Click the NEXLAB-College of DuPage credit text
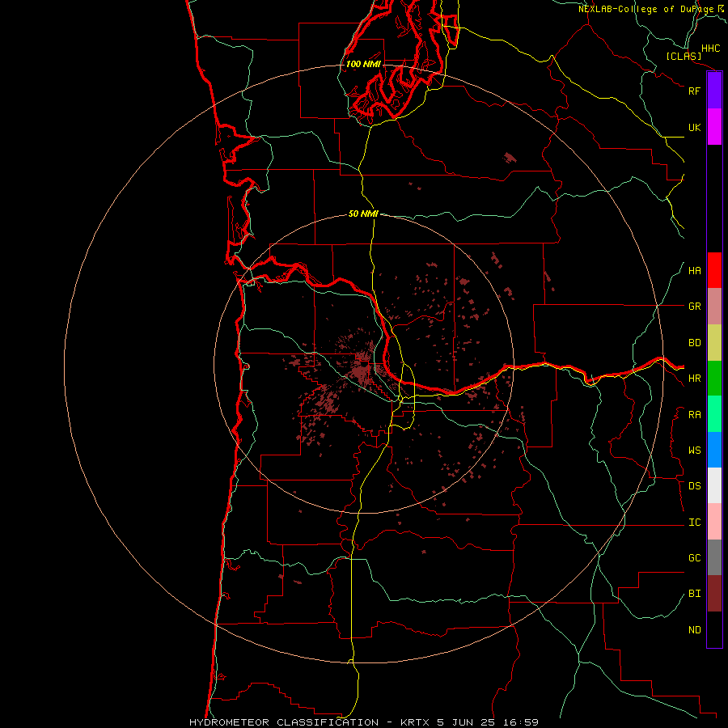This screenshot has width=728, height=728. [x=646, y=9]
